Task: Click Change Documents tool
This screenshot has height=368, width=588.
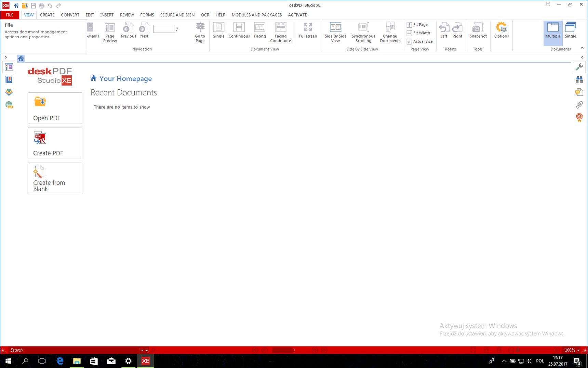Action: [x=390, y=32]
